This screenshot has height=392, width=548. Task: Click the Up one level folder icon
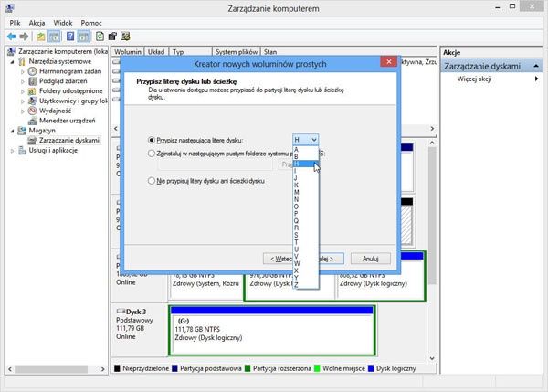pyautogui.click(x=41, y=37)
